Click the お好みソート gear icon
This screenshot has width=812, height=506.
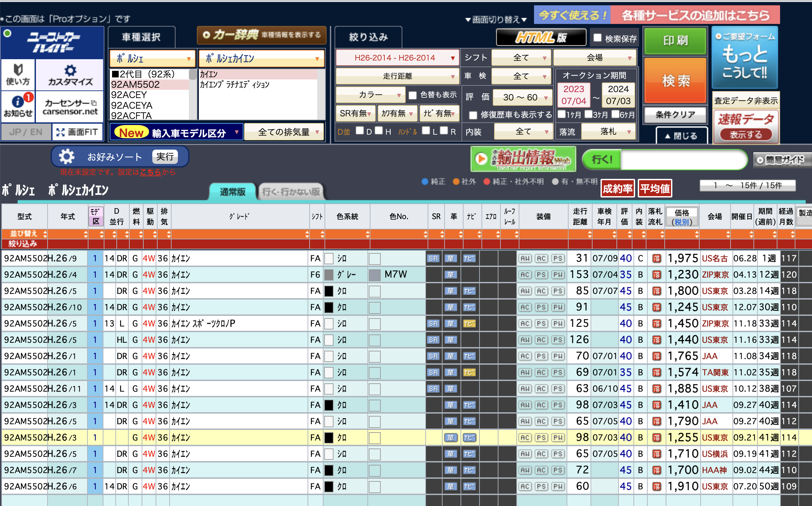(67, 156)
